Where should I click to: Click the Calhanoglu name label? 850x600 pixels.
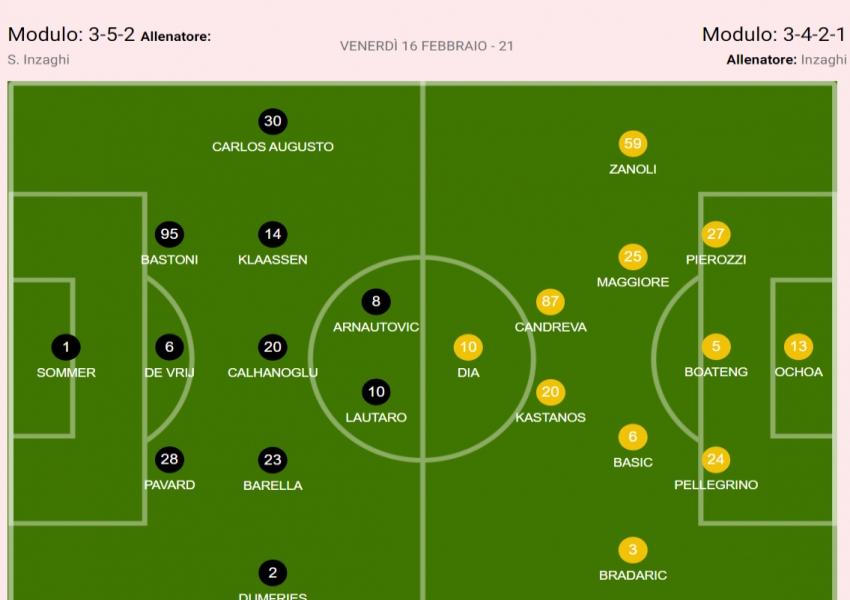pyautogui.click(x=272, y=373)
